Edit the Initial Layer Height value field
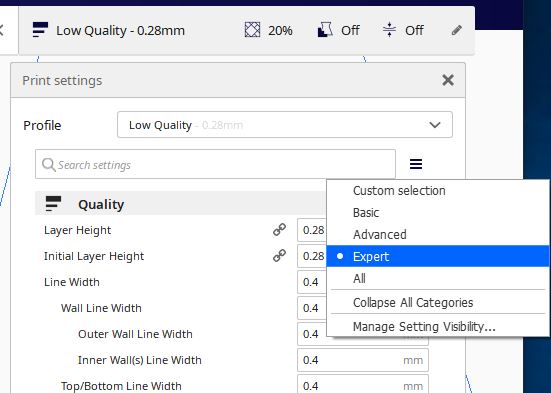This screenshot has height=393, width=551. point(312,256)
